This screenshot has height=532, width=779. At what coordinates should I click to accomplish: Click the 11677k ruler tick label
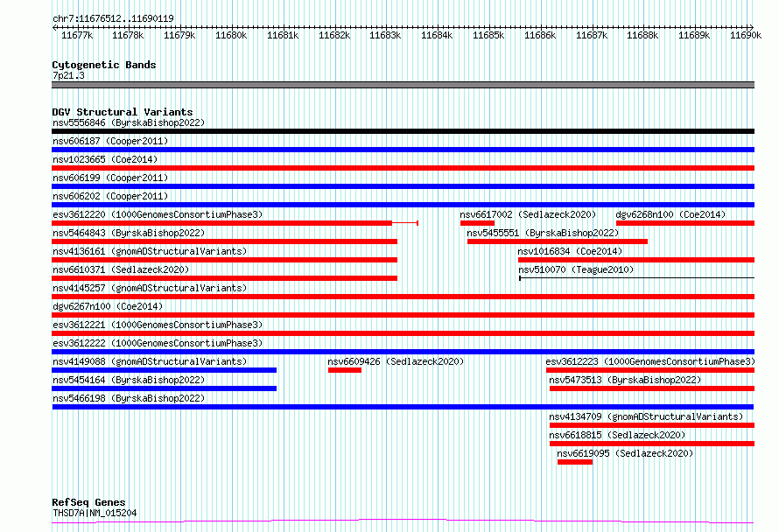77,35
